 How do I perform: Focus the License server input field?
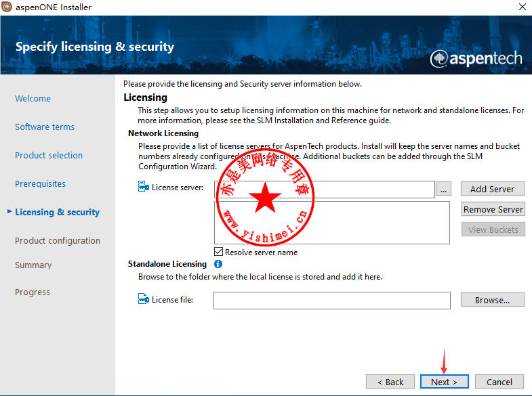click(x=325, y=190)
